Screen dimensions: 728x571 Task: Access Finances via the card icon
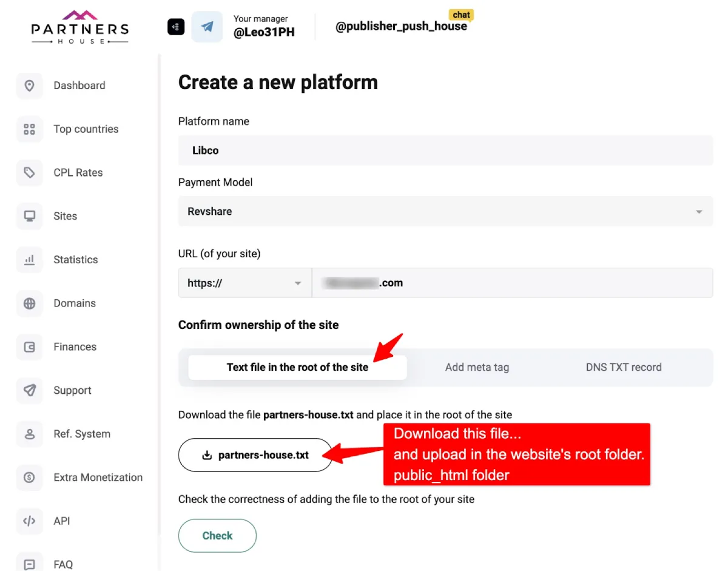(29, 346)
